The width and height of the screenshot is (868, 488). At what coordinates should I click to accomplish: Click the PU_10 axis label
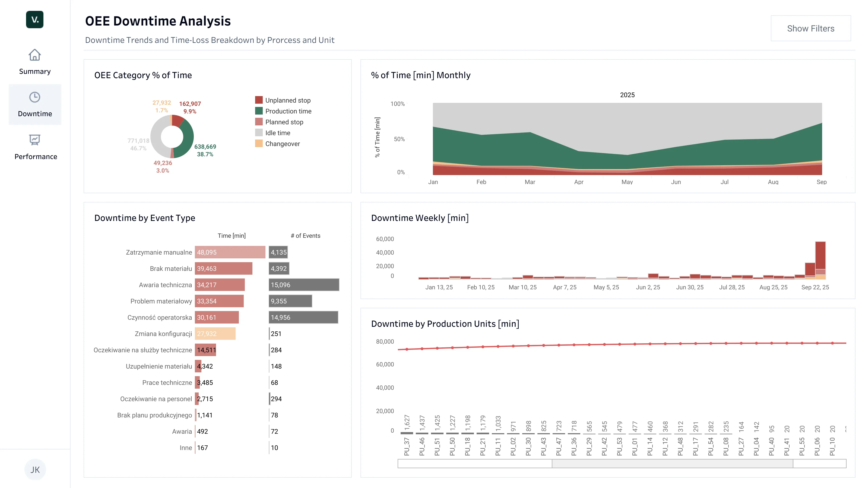[832, 447]
